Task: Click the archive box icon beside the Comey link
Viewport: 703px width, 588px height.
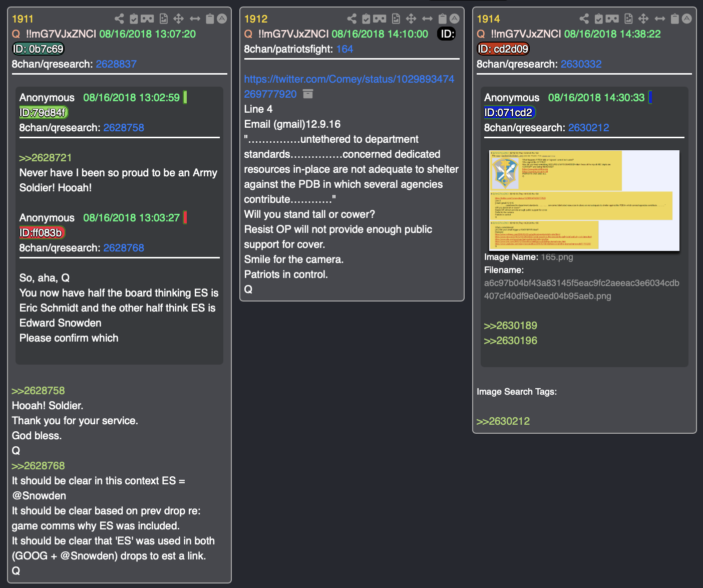Action: (308, 94)
